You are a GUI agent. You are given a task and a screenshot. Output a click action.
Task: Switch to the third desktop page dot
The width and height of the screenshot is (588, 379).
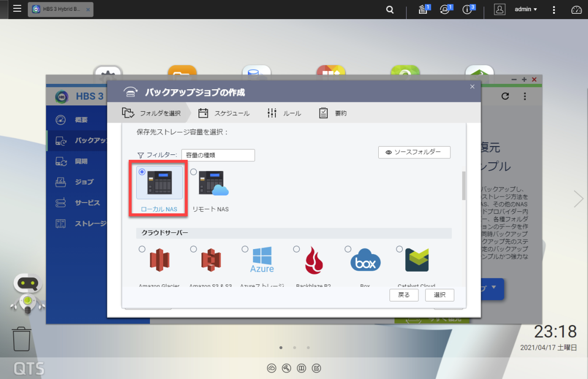tap(308, 348)
